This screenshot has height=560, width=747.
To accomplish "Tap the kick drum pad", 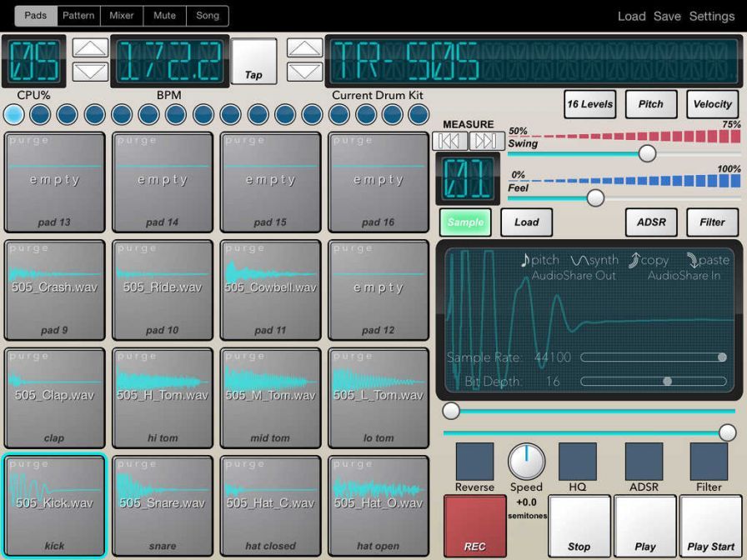I will tap(55, 506).
